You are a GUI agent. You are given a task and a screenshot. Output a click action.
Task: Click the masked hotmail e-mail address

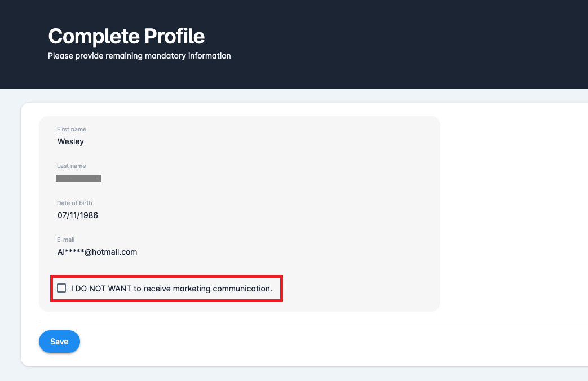point(97,252)
